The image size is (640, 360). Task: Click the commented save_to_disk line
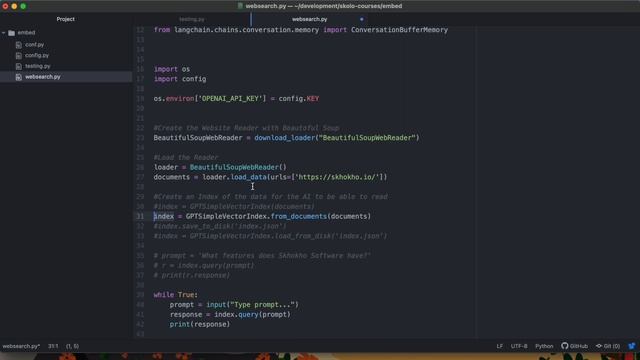tap(220, 226)
